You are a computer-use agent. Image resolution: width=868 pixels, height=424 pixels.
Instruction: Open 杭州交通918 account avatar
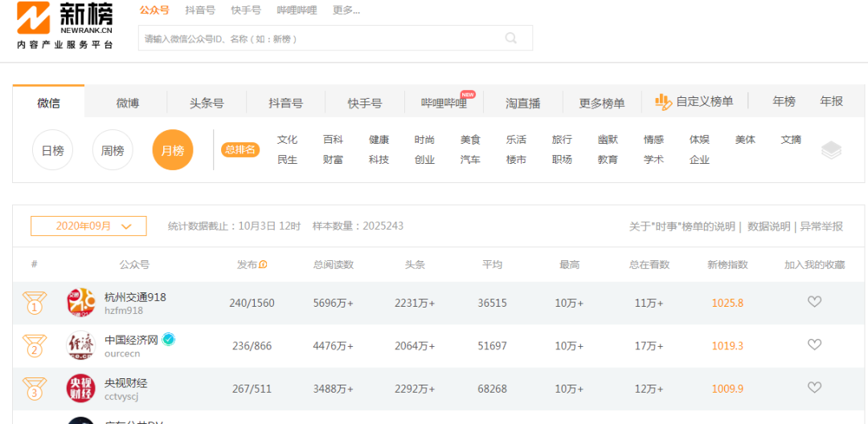pyautogui.click(x=80, y=303)
